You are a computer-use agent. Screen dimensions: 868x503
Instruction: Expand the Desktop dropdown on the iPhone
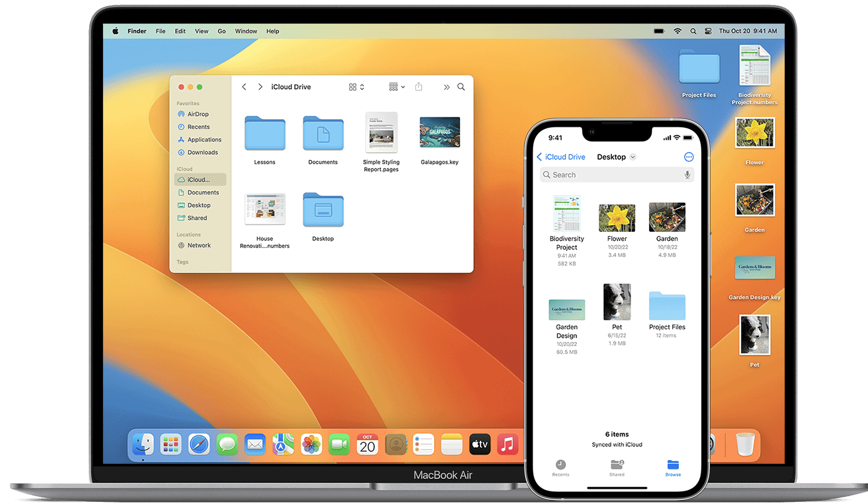[x=632, y=157]
